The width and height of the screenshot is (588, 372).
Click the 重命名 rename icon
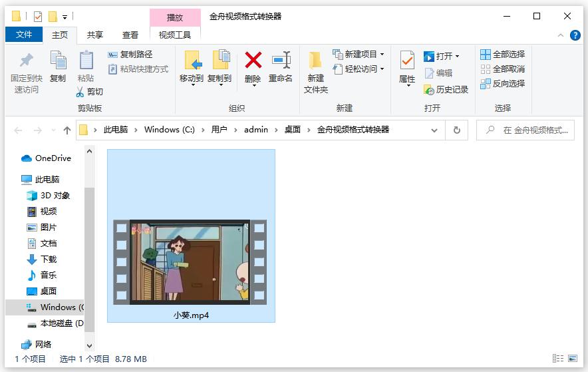281,60
